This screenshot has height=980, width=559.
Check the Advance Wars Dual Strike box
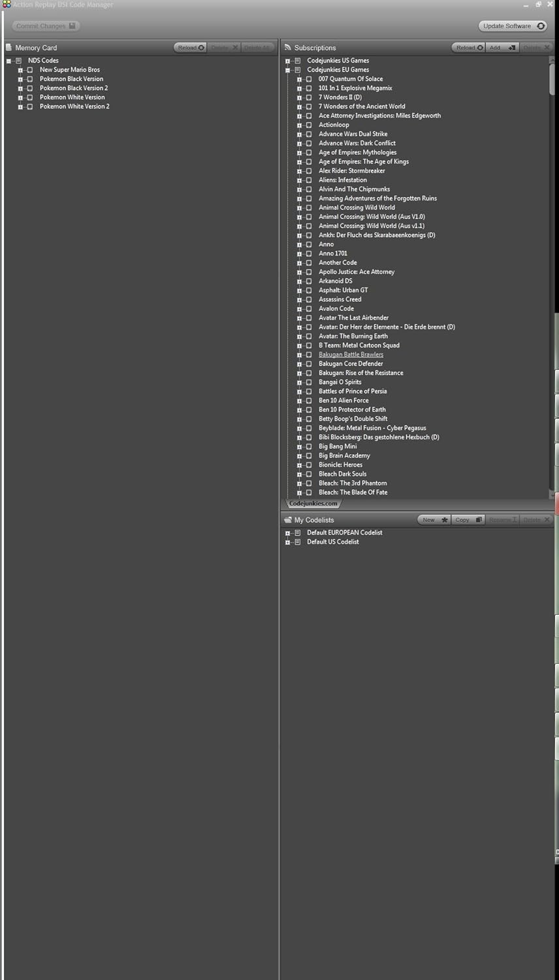[x=309, y=134]
